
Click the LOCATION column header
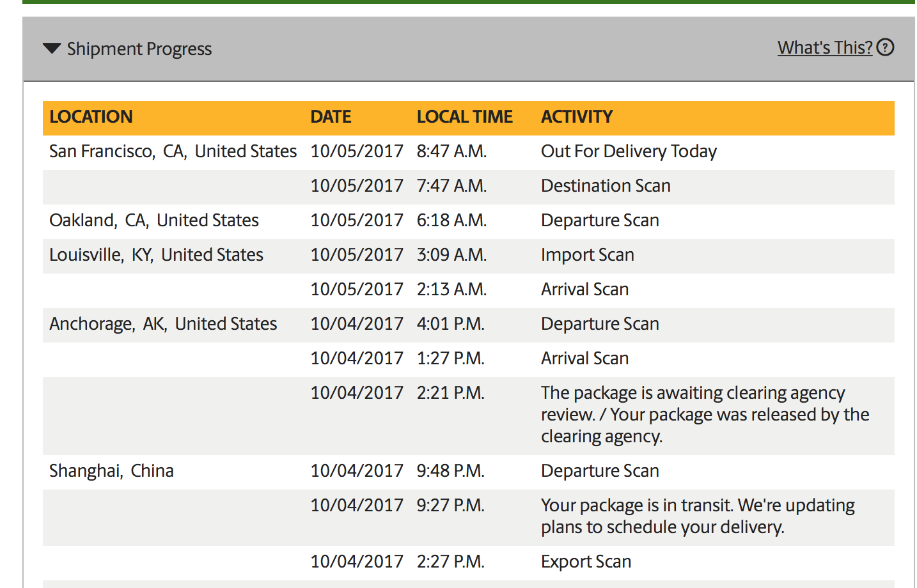91,117
